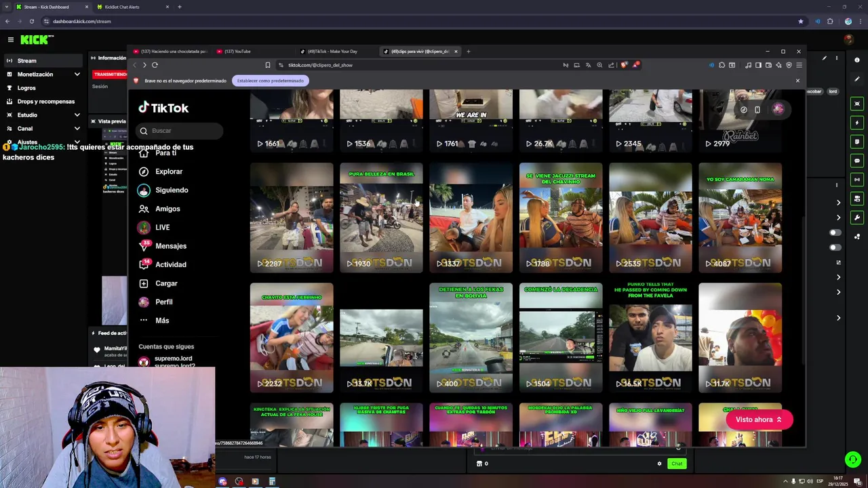This screenshot has height=488, width=868.
Task: Go forward in Brave browser
Action: pos(144,65)
